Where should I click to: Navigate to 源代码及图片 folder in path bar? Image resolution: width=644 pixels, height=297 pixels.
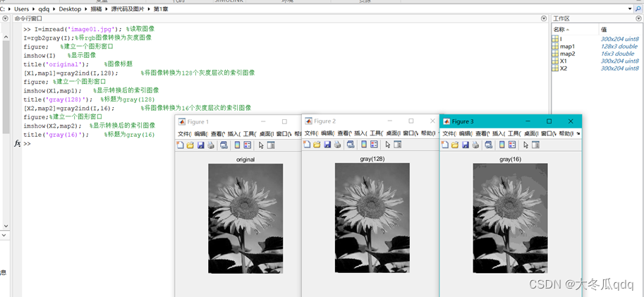coord(128,8)
